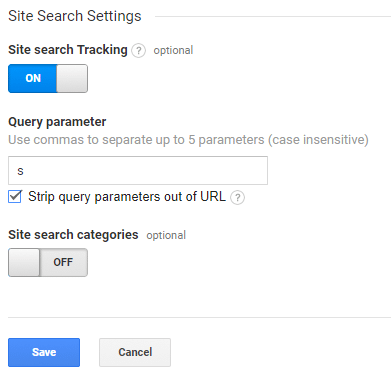This screenshot has height=373, width=391.
Task: Save the site search settings
Action: click(x=44, y=352)
